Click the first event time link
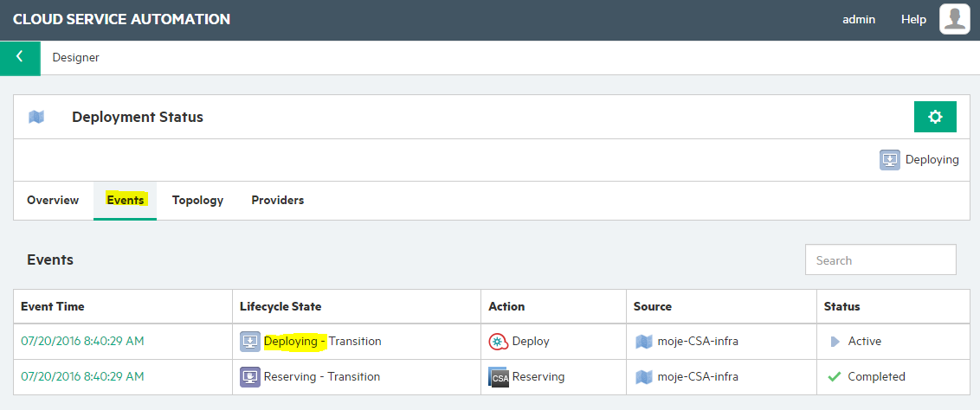Screen dimensions: 980x410 tap(82, 342)
